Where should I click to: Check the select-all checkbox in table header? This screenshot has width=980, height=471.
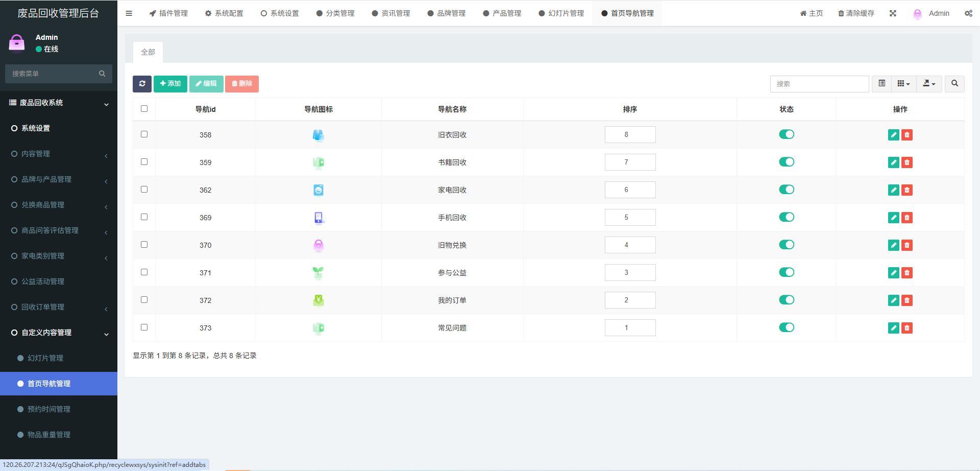click(144, 108)
